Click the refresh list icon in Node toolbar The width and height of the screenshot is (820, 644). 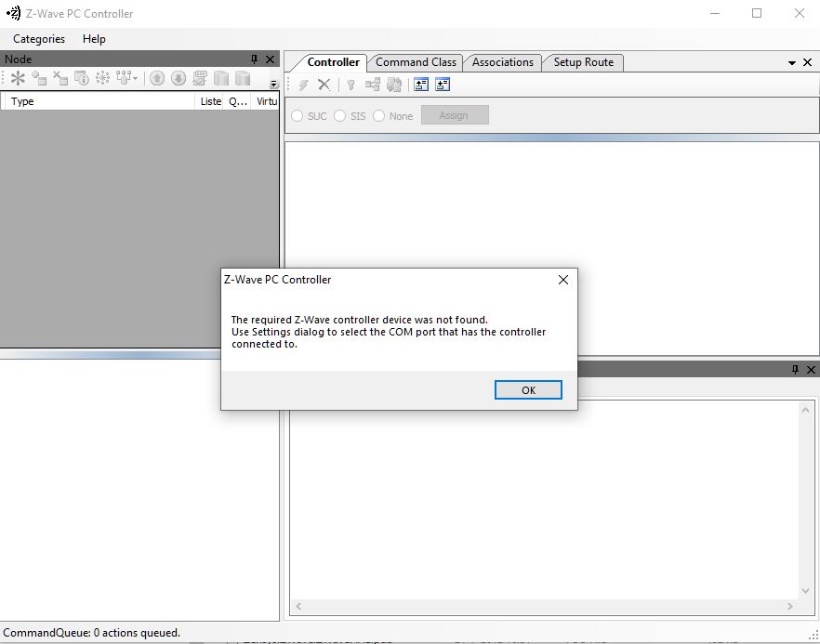click(200, 78)
